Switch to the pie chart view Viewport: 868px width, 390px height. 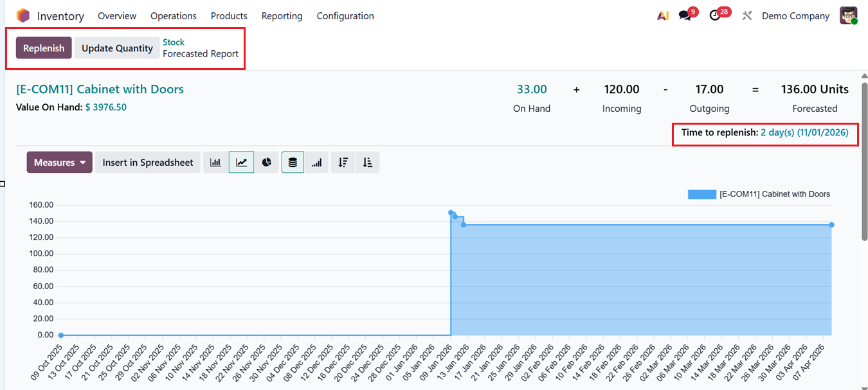[267, 162]
